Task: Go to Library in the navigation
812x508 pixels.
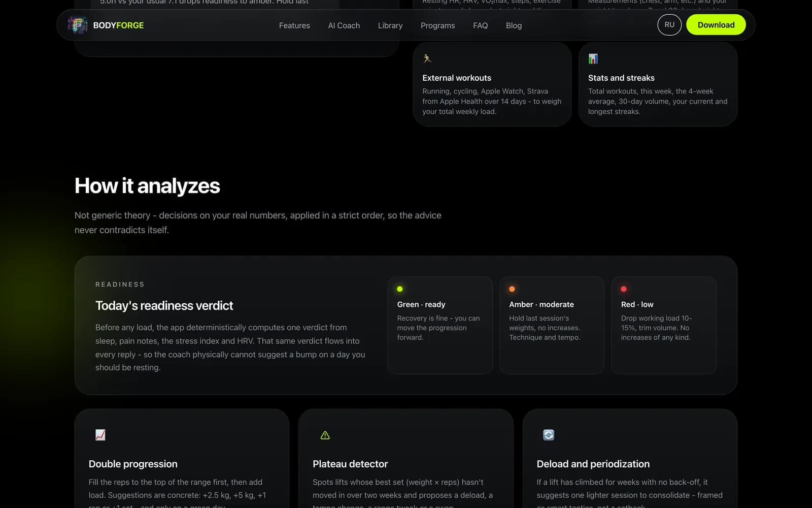Action: pos(390,25)
